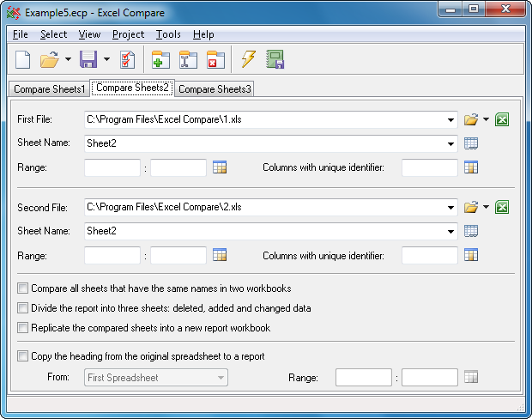Open the checklist options toolbar icon
The image size is (532, 419).
point(127,59)
